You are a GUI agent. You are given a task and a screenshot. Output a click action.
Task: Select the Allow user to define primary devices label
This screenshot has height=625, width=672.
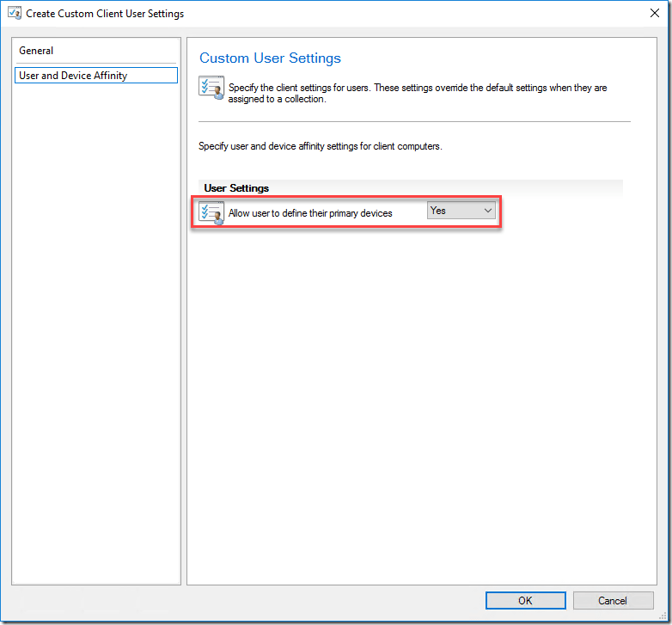(x=310, y=213)
